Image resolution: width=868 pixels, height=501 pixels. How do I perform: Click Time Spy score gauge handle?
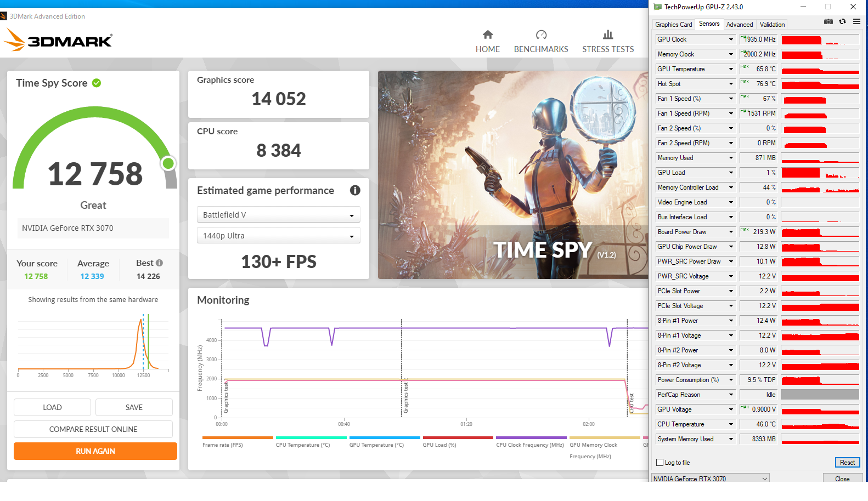(x=168, y=163)
